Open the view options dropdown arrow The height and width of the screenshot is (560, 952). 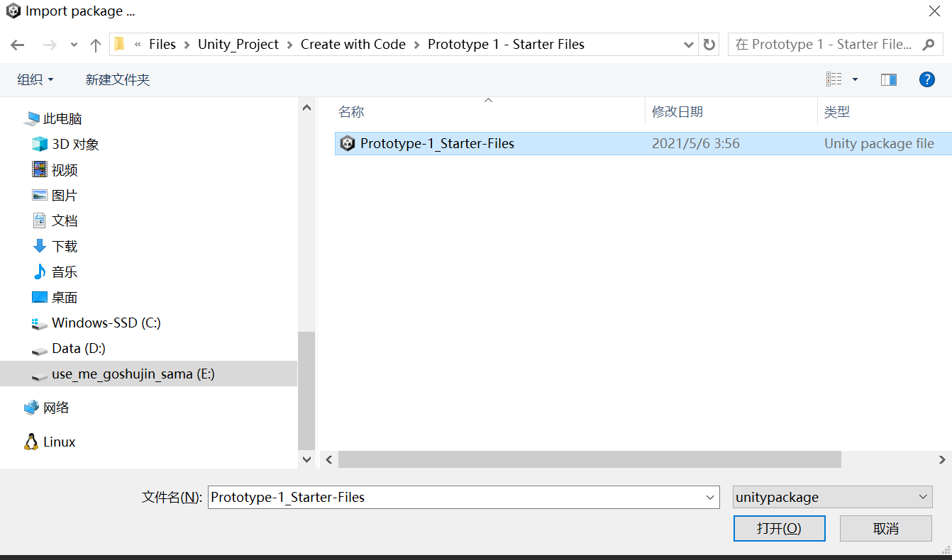click(855, 79)
